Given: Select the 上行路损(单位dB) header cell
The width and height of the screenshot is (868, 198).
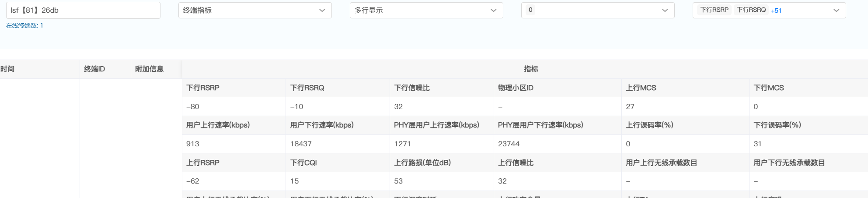Looking at the screenshot, I should pos(422,163).
